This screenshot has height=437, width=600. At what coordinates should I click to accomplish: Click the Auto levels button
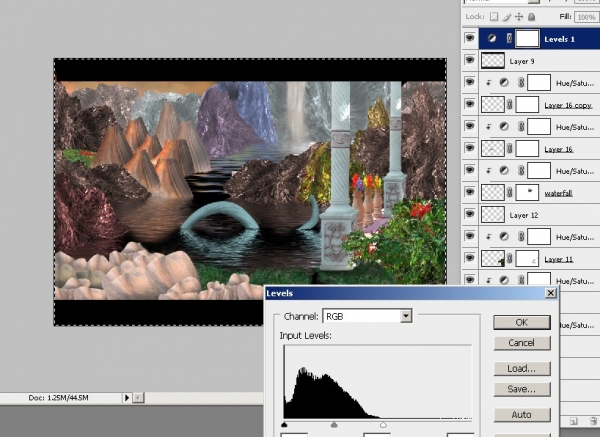tap(522, 415)
